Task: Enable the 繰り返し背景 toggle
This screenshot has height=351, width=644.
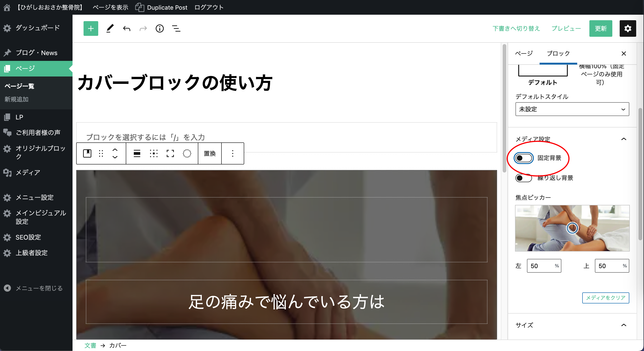Action: (x=523, y=178)
